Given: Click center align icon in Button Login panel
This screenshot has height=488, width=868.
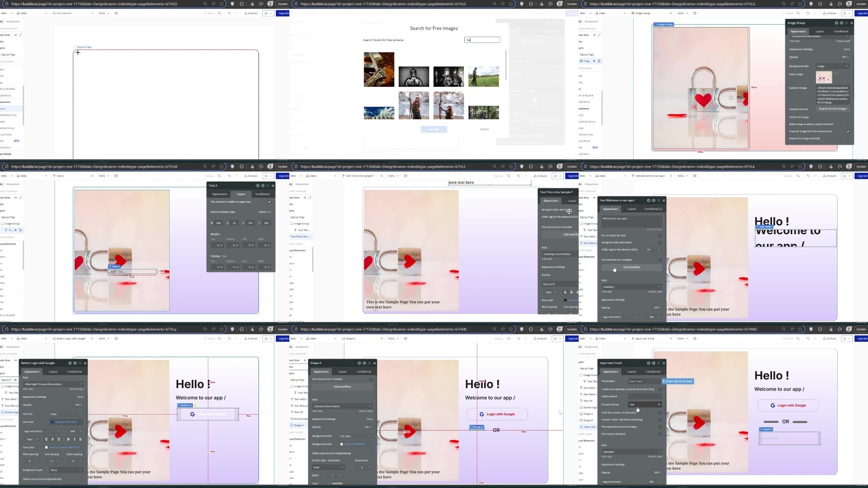Looking at the screenshot, I should click(53, 439).
